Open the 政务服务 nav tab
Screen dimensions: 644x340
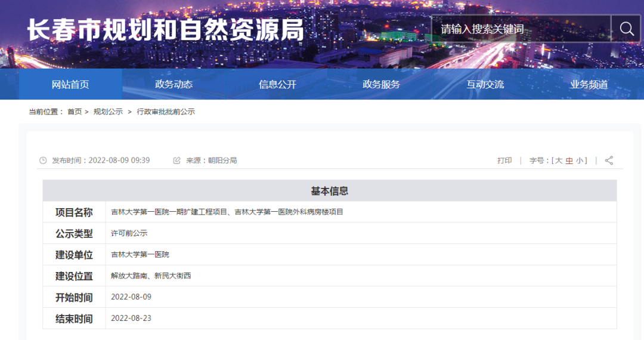pos(381,84)
